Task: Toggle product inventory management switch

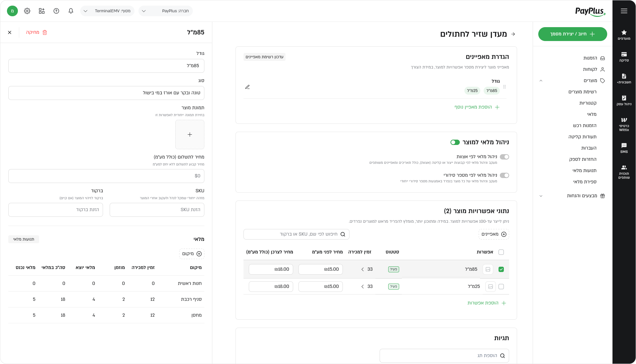Action: pos(455,142)
